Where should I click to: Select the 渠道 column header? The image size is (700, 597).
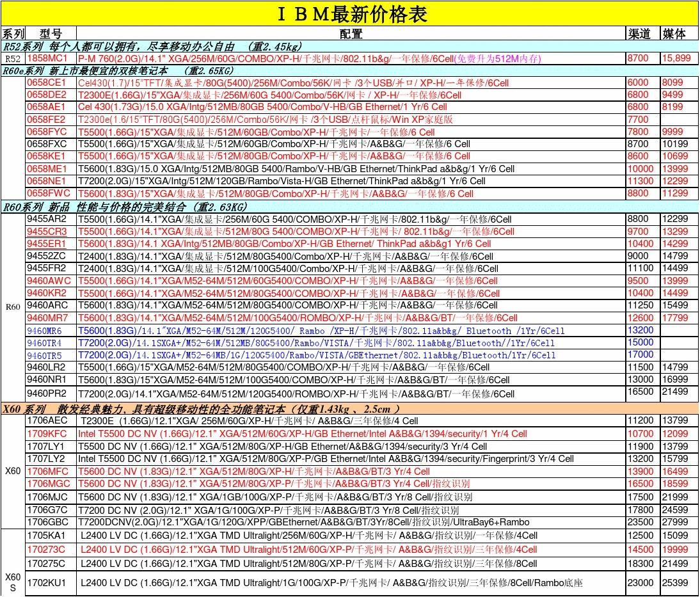(x=639, y=33)
